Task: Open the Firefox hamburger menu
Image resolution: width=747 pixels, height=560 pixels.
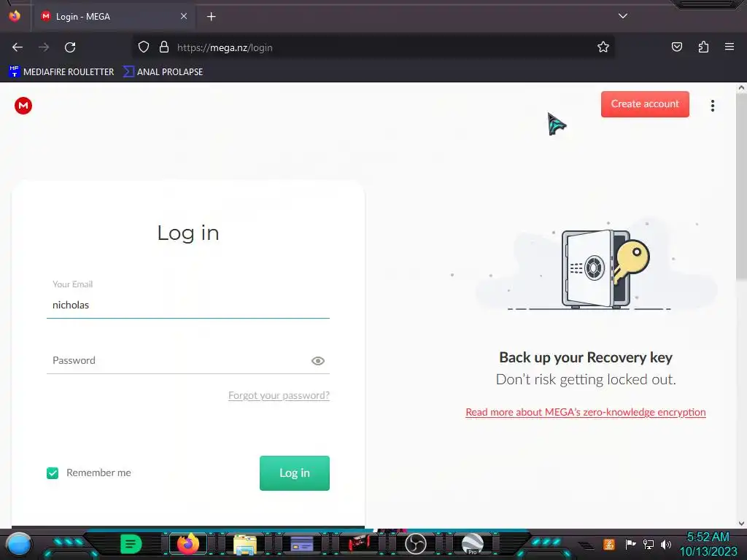Action: tap(729, 47)
